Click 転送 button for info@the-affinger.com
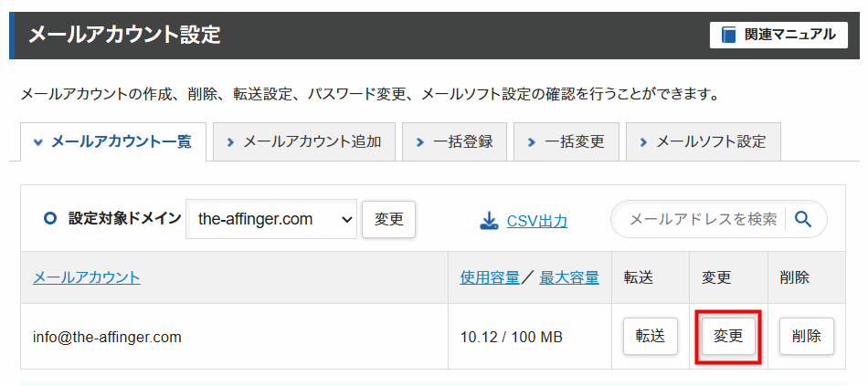Screen dimensions: 868x386 click(651, 336)
